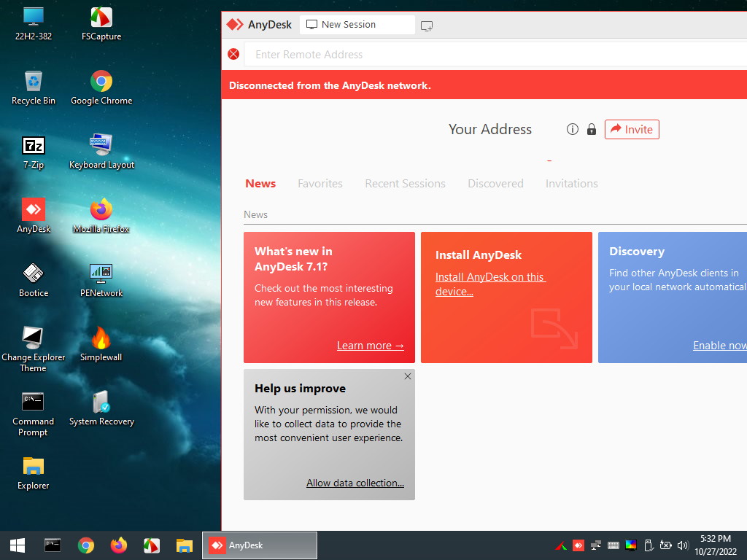Switch to the News tab
Viewport: 747px width, 560px height.
point(260,183)
